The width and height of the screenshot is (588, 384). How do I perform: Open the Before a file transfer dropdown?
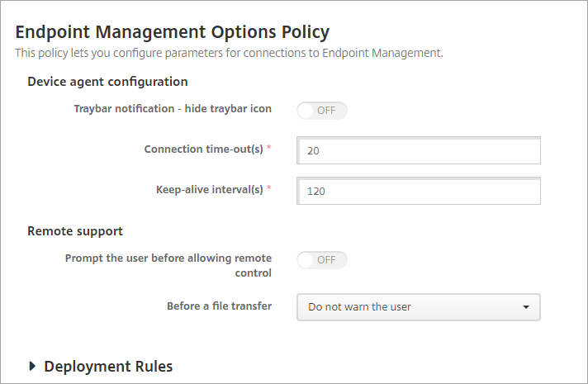click(x=418, y=307)
